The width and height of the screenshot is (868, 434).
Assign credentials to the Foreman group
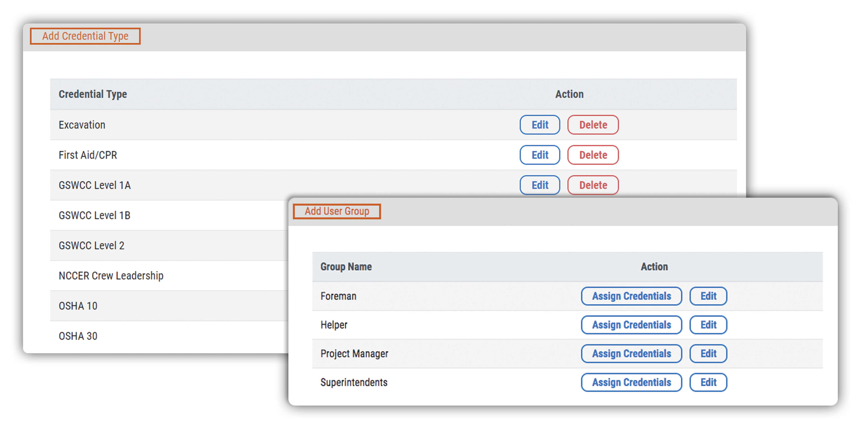(x=631, y=296)
